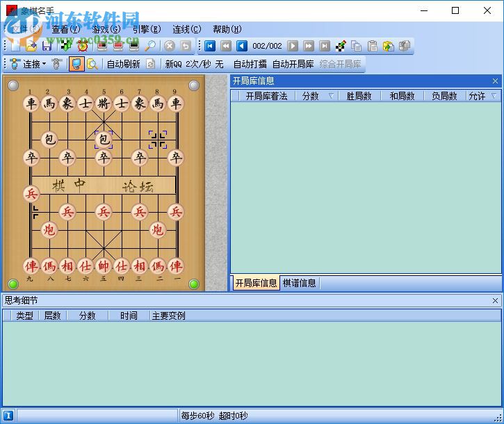This screenshot has width=504, height=424.
Task: Click the first red computer icon
Action: [102, 46]
